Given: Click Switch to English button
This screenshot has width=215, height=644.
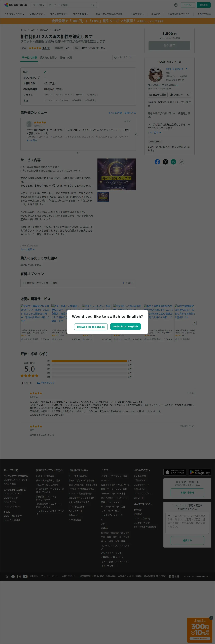Looking at the screenshot, I should [126, 327].
